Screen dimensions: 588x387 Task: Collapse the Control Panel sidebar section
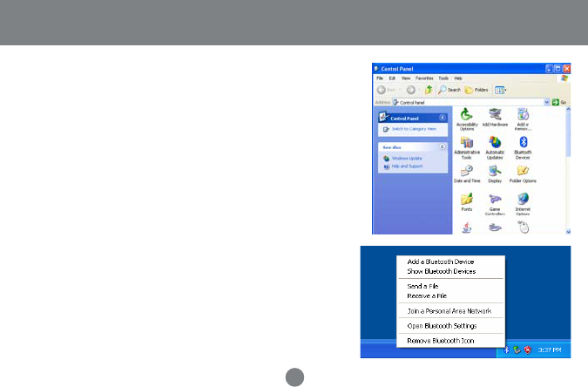pyautogui.click(x=443, y=118)
